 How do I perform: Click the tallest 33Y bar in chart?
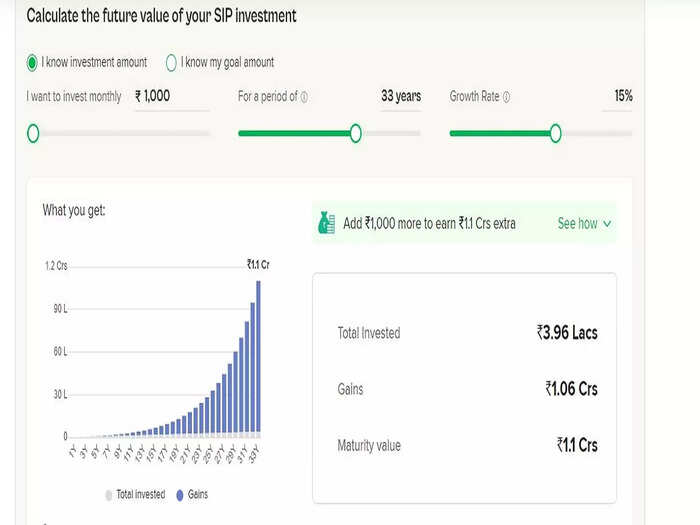click(258, 359)
